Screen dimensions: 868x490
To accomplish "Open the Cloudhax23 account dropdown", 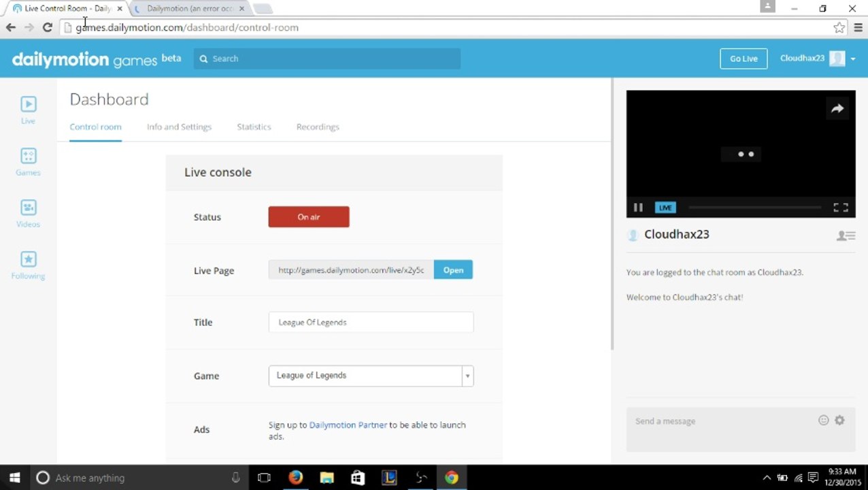I will click(x=818, y=59).
